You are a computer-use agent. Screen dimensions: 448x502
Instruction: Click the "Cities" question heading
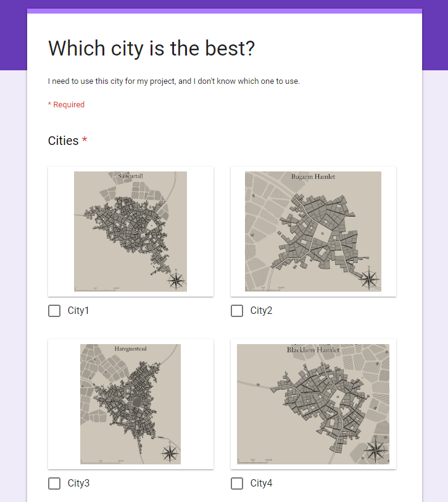64,141
